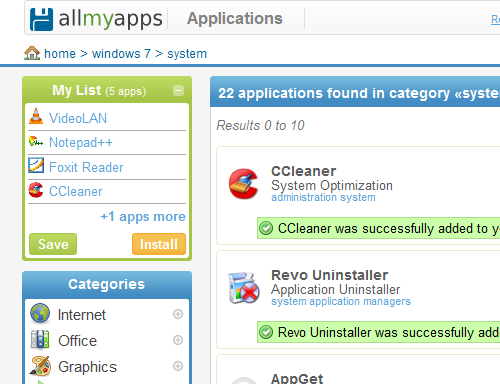Expand the Office category
The image size is (500, 384).
[178, 340]
